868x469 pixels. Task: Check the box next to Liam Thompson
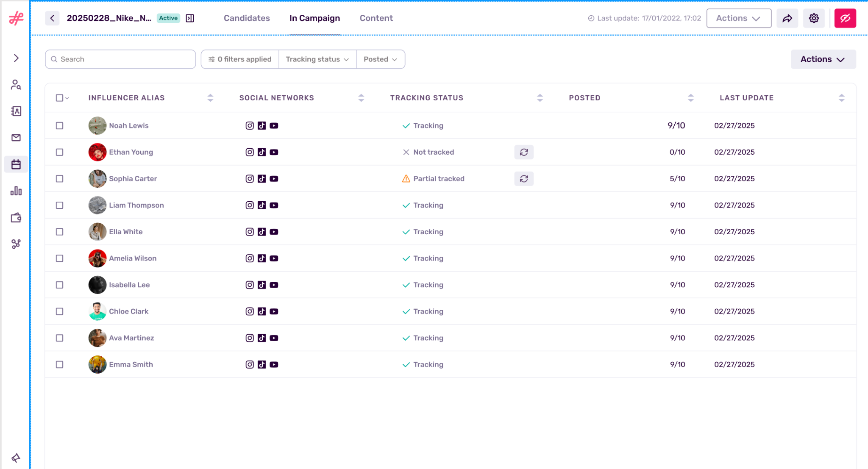pos(60,205)
